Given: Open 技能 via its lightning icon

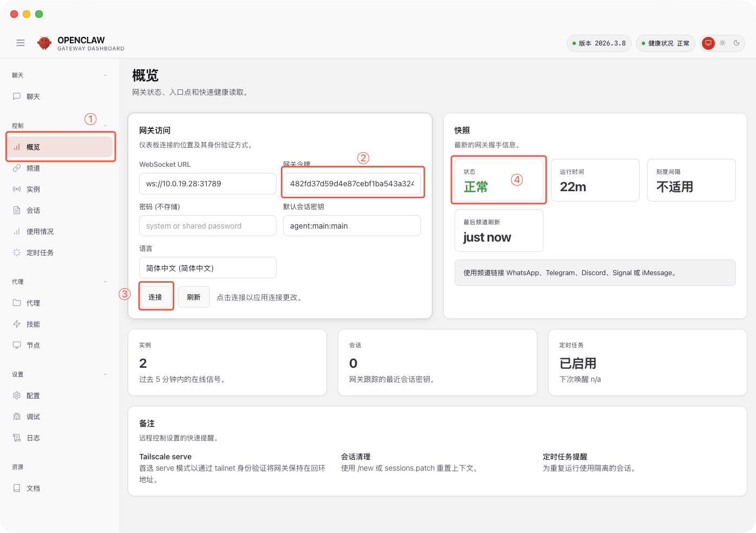Looking at the screenshot, I should click(17, 324).
